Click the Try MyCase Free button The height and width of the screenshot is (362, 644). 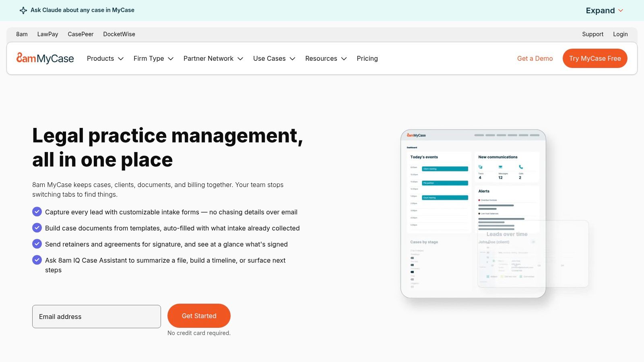[595, 58]
